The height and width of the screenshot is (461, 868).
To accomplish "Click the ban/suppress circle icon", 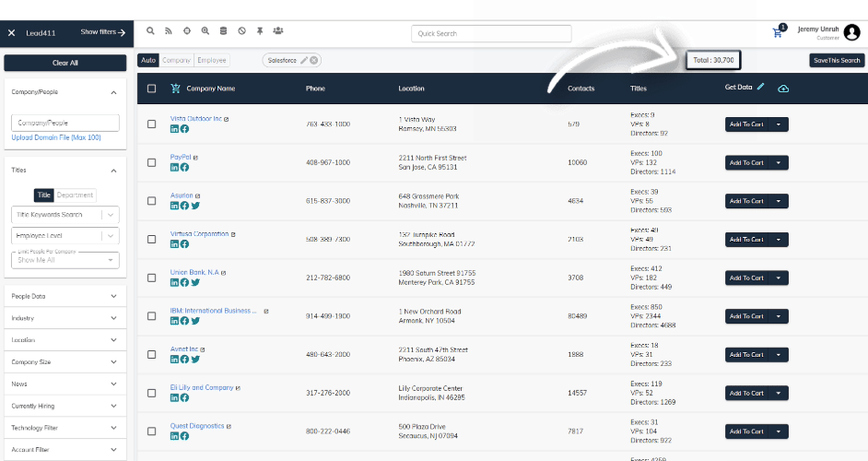I will click(x=242, y=31).
